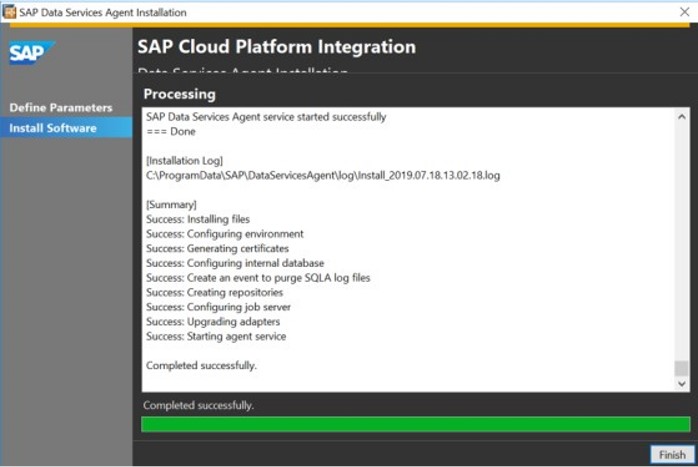Click the 'Success: Upgrading adapters' log line

point(213,321)
